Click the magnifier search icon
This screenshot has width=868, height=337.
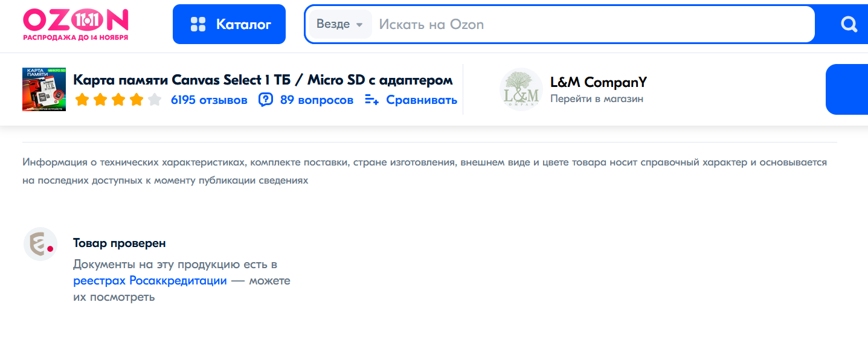849,24
